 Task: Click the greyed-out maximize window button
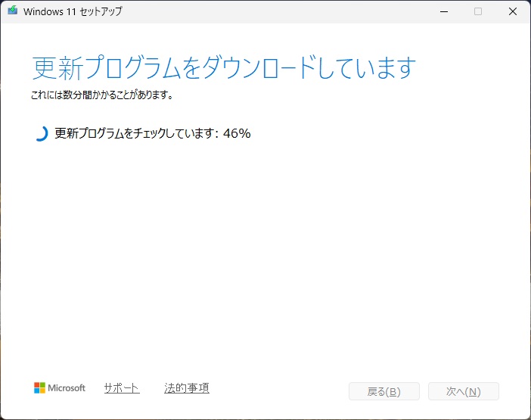477,11
